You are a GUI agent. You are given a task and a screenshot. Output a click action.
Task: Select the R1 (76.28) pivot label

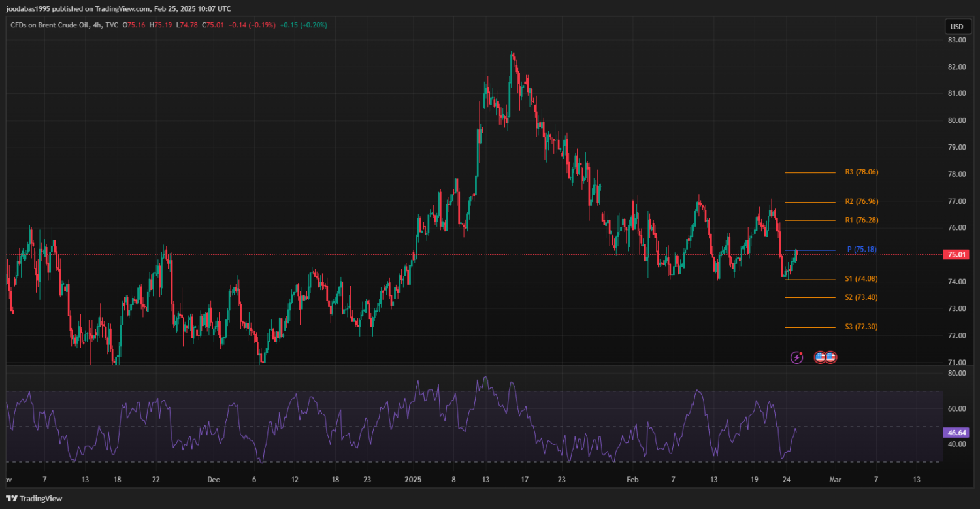coord(861,220)
